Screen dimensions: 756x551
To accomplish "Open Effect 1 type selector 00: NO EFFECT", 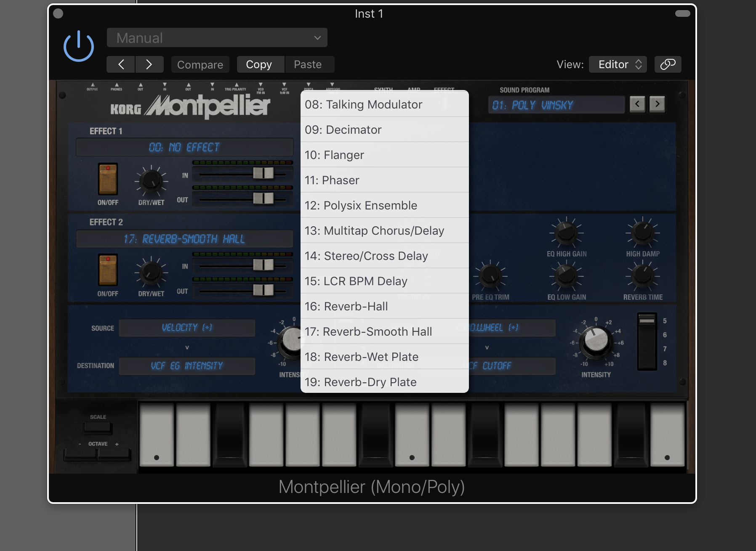I will pos(184,147).
